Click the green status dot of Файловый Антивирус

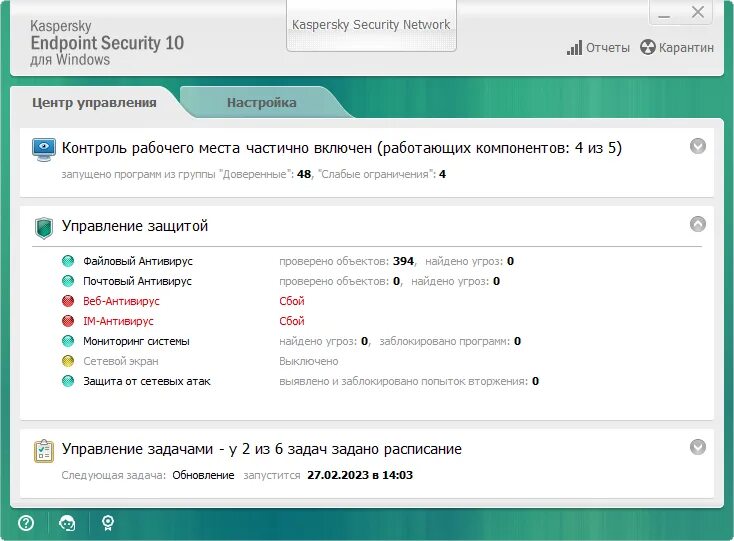click(68, 261)
